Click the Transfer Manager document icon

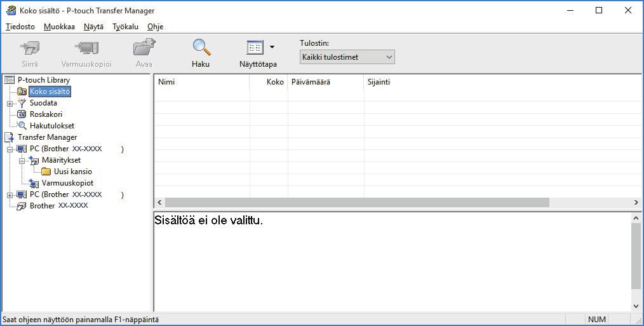coord(9,137)
